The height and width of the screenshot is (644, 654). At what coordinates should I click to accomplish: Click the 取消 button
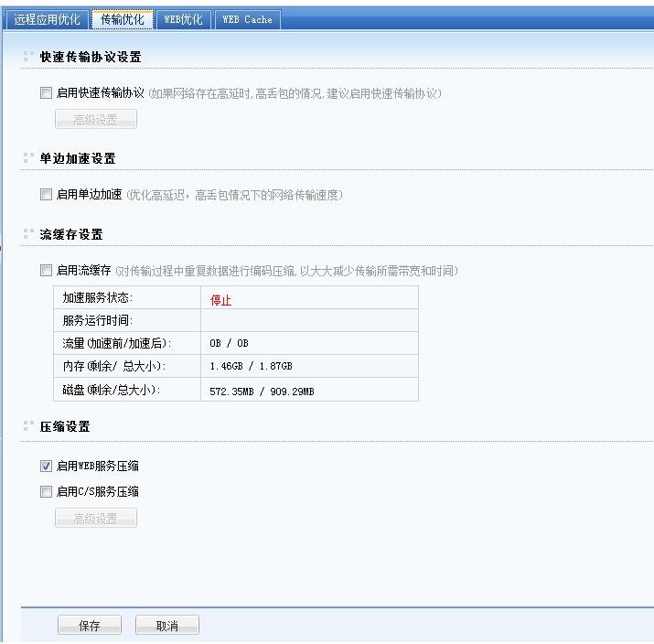pos(166,626)
